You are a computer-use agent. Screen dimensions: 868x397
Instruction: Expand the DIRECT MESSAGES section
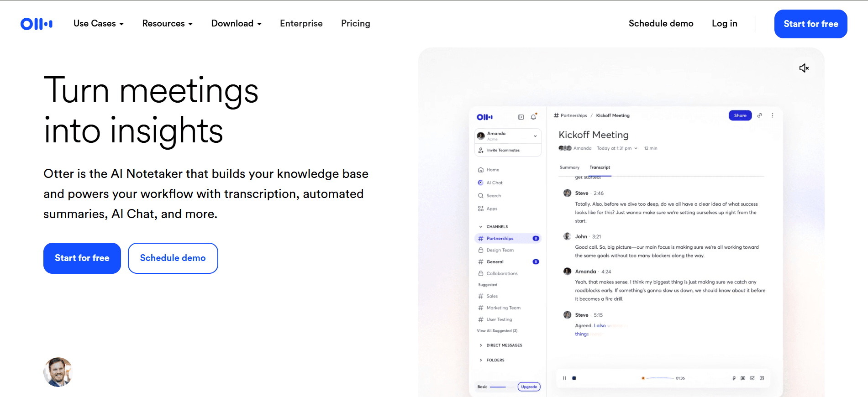[x=500, y=345]
